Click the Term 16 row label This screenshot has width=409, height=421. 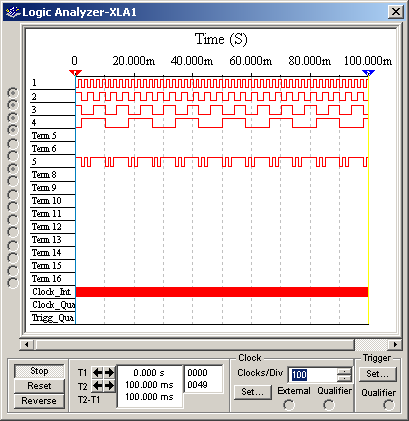click(47, 279)
